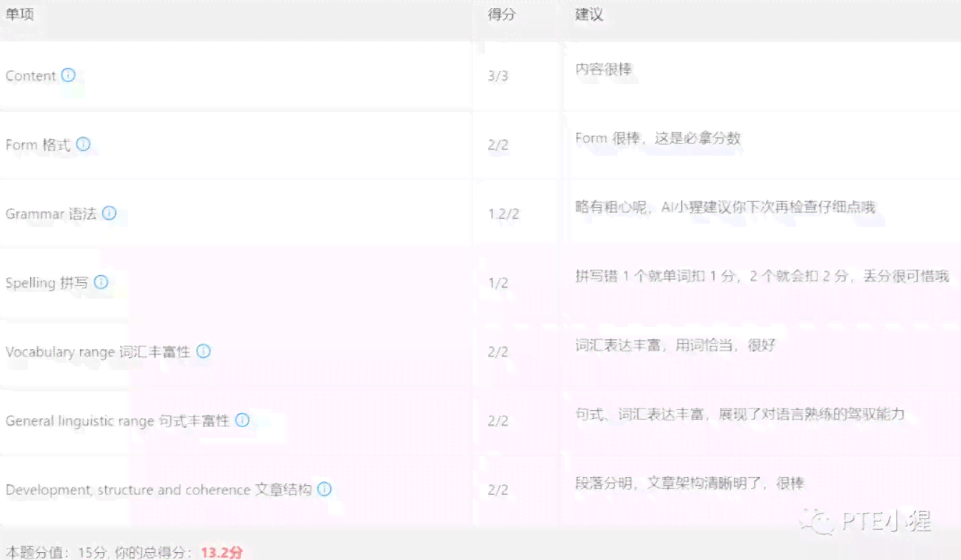Open info icon beside Vocabulary range 词汇丰富性
The height and width of the screenshot is (560, 961).
pyautogui.click(x=204, y=351)
